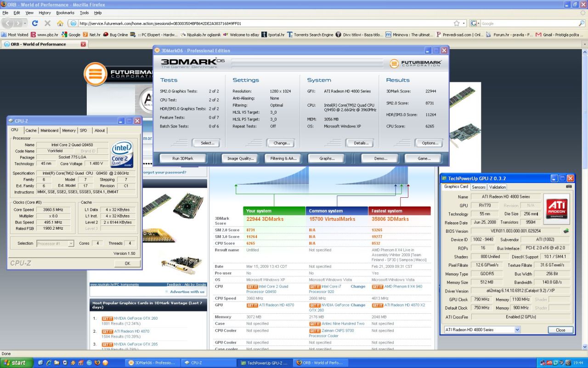Open CPU-Z Processor #1 selection dropdown

(71, 243)
